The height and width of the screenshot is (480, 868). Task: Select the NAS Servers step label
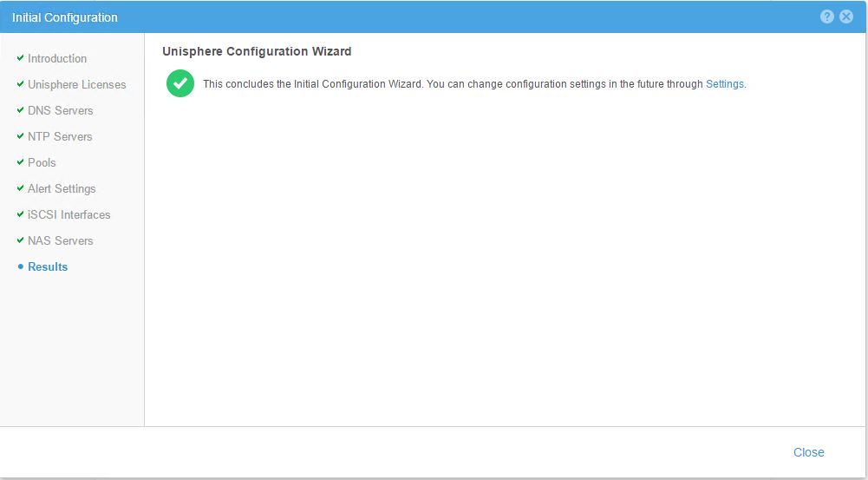pyautogui.click(x=60, y=240)
